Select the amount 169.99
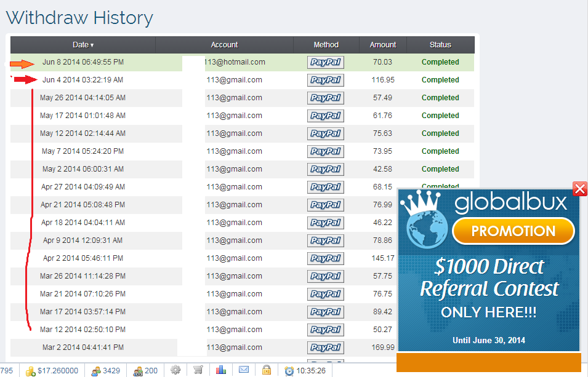The image size is (588, 377). pyautogui.click(x=383, y=347)
